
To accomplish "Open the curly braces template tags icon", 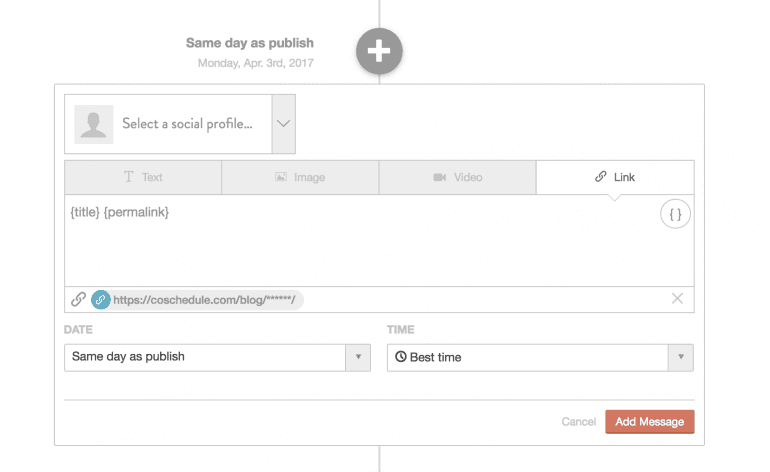I will (x=675, y=214).
